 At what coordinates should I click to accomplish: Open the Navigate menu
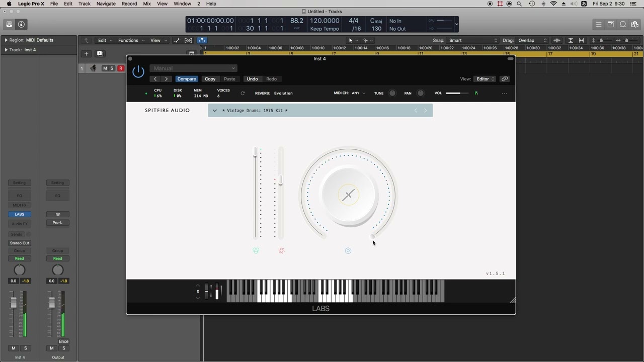point(106,4)
